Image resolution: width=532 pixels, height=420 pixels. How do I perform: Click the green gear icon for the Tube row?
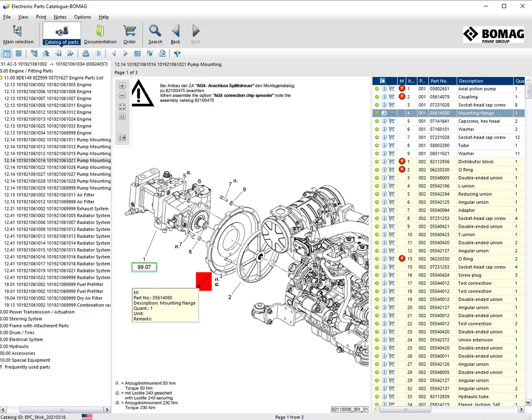coord(377,146)
